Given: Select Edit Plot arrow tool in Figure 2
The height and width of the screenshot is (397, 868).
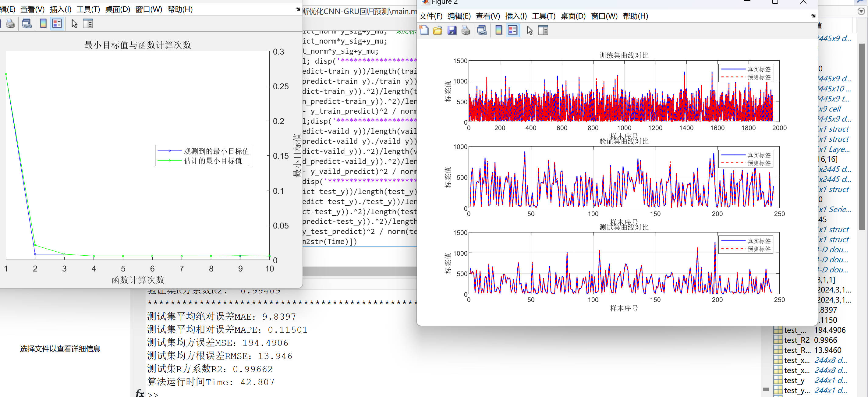Looking at the screenshot, I should pos(530,31).
